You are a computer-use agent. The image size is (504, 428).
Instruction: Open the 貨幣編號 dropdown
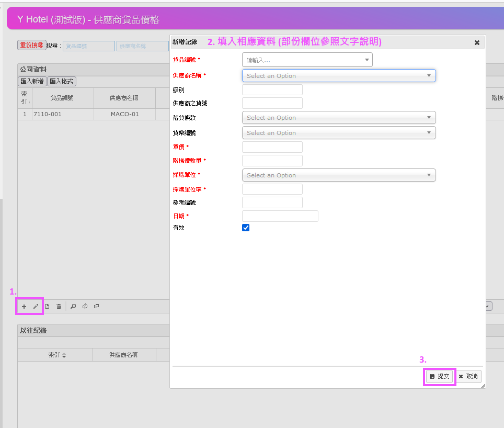coord(338,132)
